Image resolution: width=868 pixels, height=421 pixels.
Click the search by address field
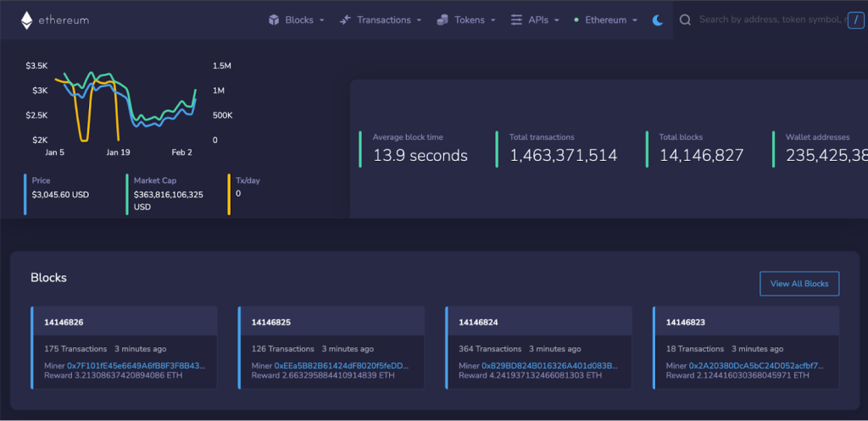763,19
